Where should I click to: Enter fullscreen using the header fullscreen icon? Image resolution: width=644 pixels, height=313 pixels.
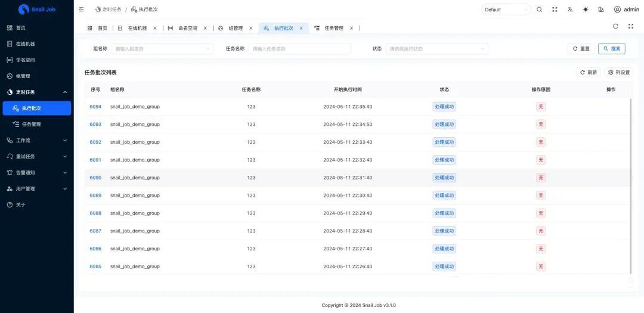pos(555,10)
